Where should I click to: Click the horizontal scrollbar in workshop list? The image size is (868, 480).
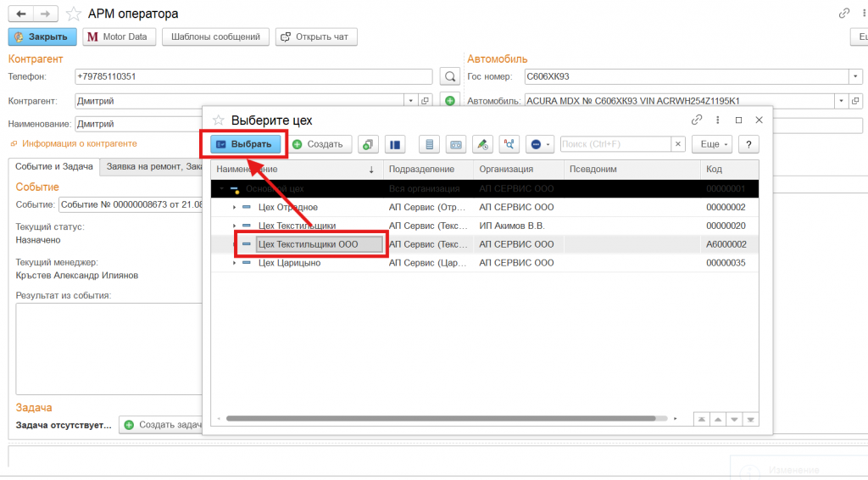click(441, 418)
